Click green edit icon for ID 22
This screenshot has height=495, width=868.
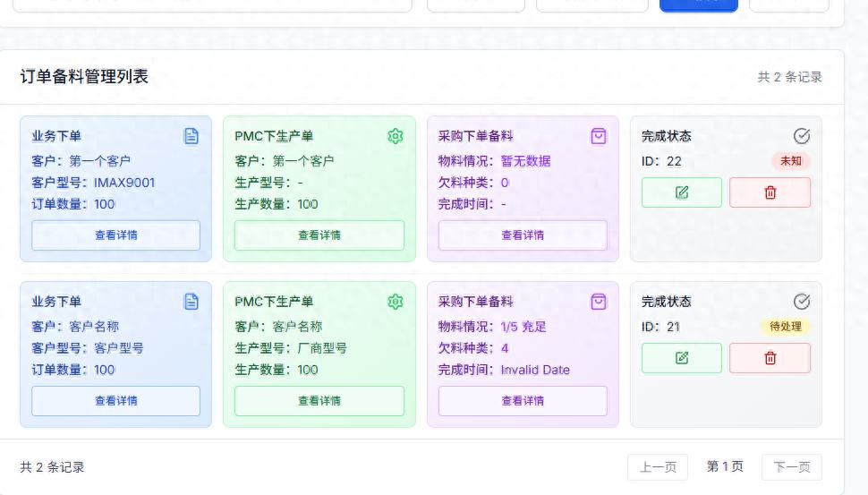coord(681,192)
